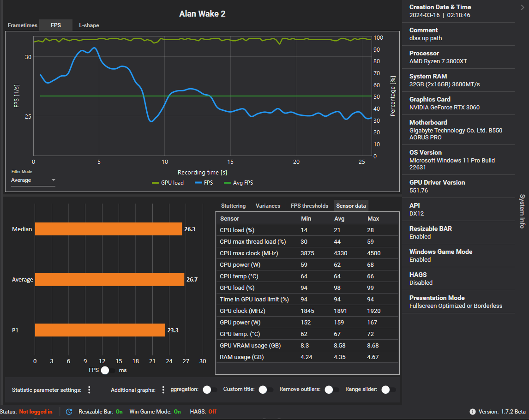Open Additional graphs three-dot menu

[x=163, y=390]
